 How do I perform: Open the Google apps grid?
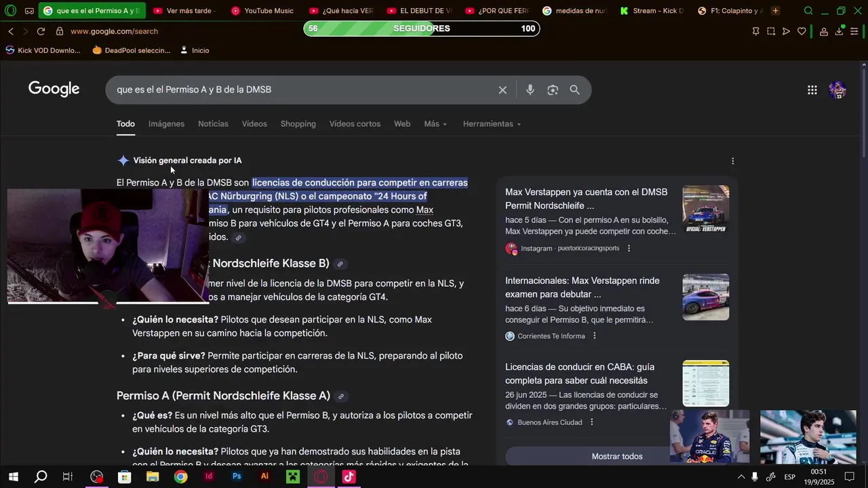pos(812,90)
